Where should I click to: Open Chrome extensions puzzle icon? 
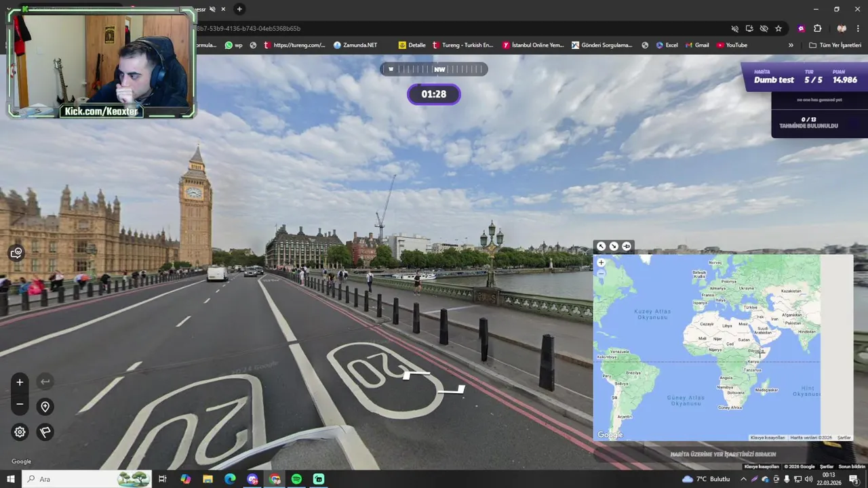pos(817,28)
